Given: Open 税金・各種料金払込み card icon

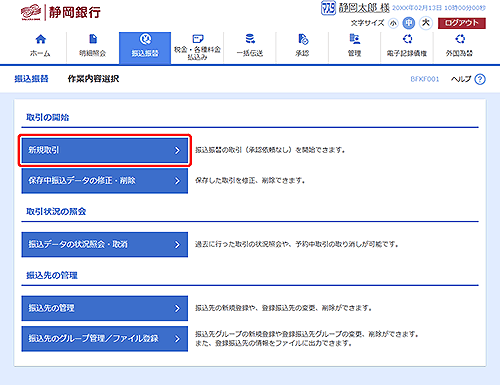Looking at the screenshot, I should tap(198, 39).
